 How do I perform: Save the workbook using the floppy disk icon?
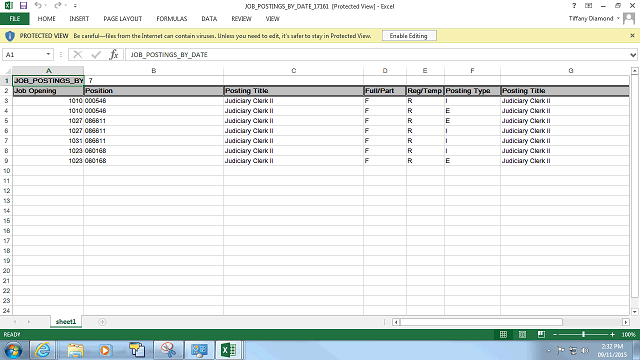pos(23,6)
